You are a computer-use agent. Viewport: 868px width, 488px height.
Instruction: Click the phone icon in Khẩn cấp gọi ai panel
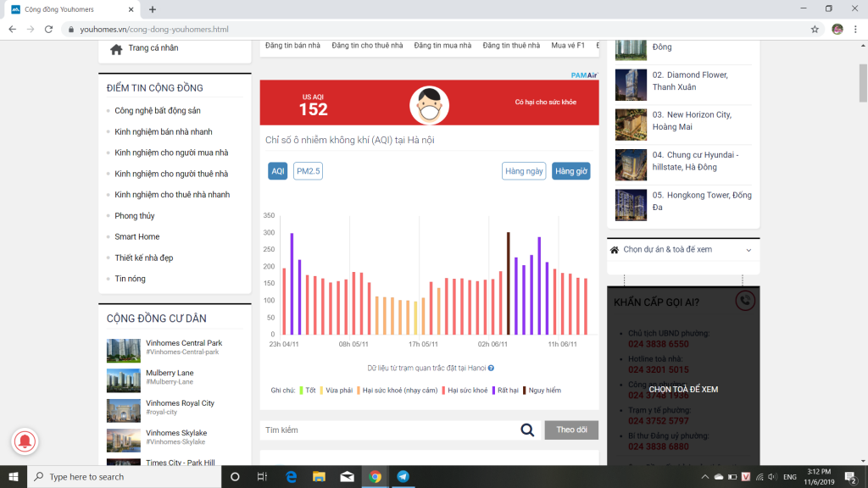745,301
